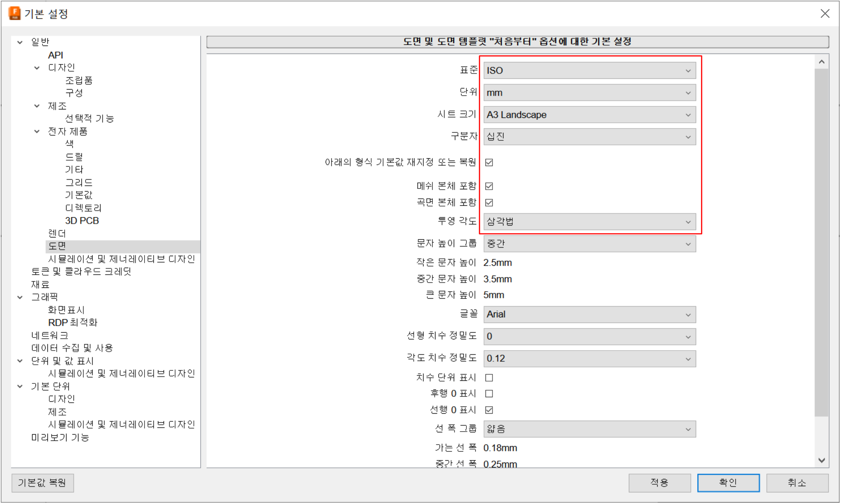Click the 적용 button
The height and width of the screenshot is (504, 841).
click(659, 483)
